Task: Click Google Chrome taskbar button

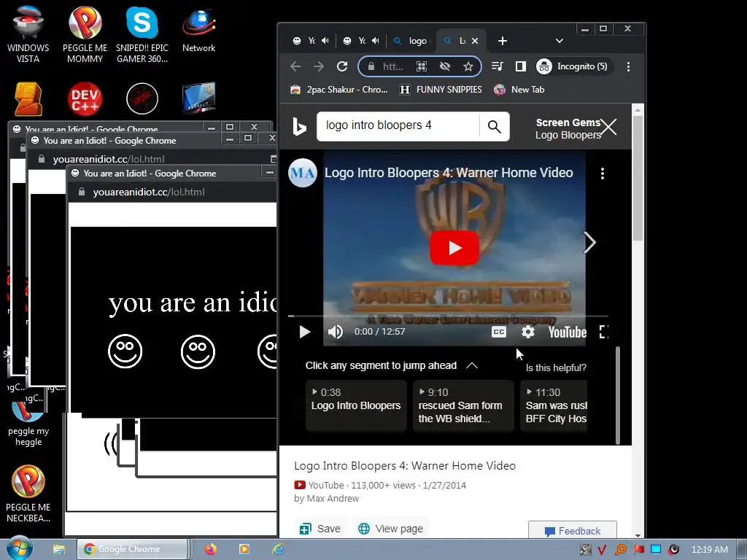Action: pyautogui.click(x=132, y=549)
